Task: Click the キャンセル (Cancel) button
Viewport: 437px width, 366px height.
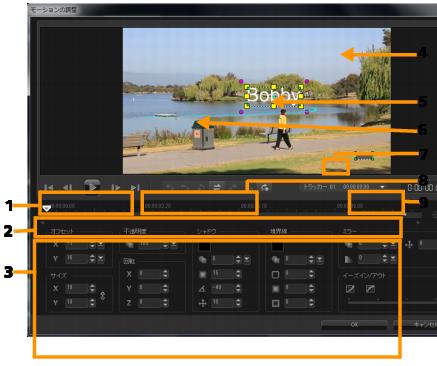Action: (x=417, y=324)
